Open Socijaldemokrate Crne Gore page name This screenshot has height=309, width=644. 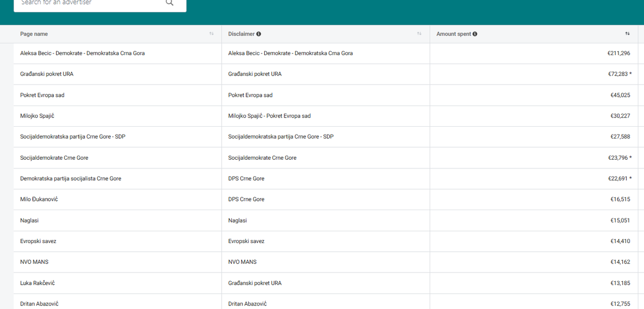click(x=54, y=158)
